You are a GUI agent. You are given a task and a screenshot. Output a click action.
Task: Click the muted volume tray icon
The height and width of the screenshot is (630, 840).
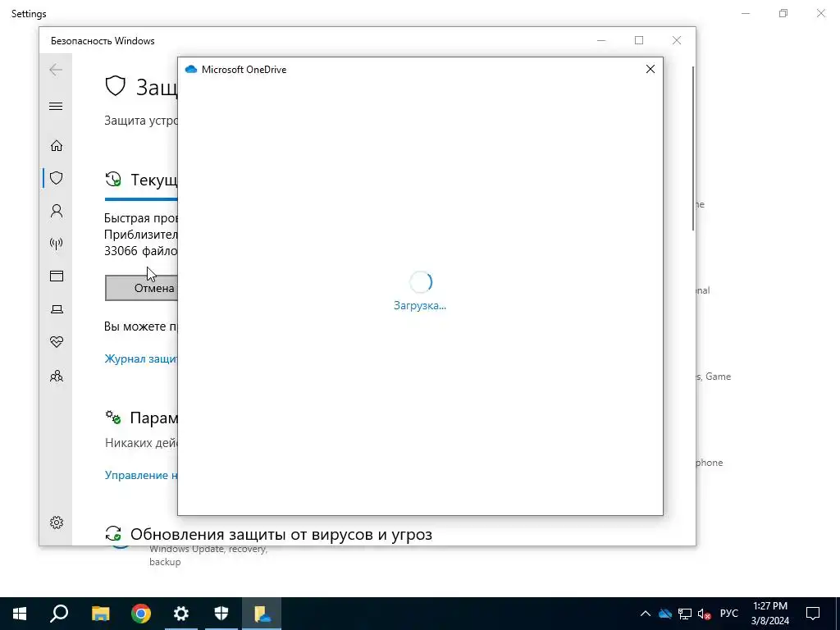705,614
